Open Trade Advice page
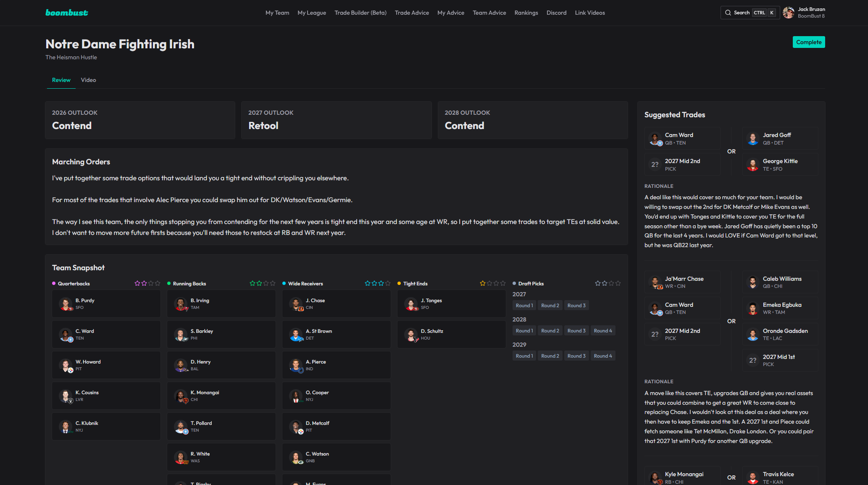This screenshot has width=868, height=485. pos(412,13)
